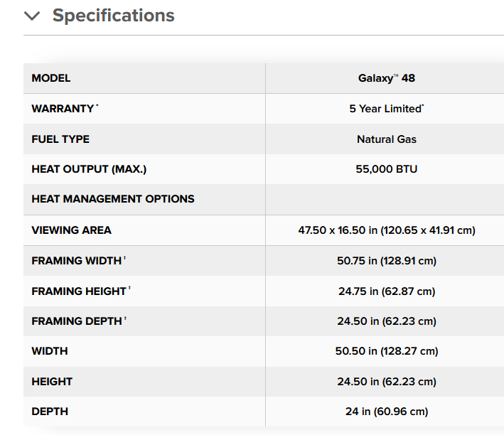Click the HEAT OUTPUT (MAX.) label

pyautogui.click(x=89, y=168)
